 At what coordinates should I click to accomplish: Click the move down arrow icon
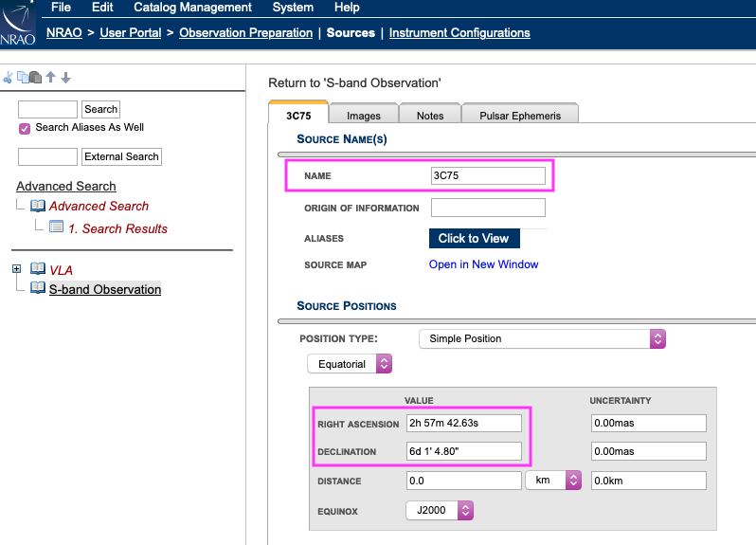[x=65, y=78]
